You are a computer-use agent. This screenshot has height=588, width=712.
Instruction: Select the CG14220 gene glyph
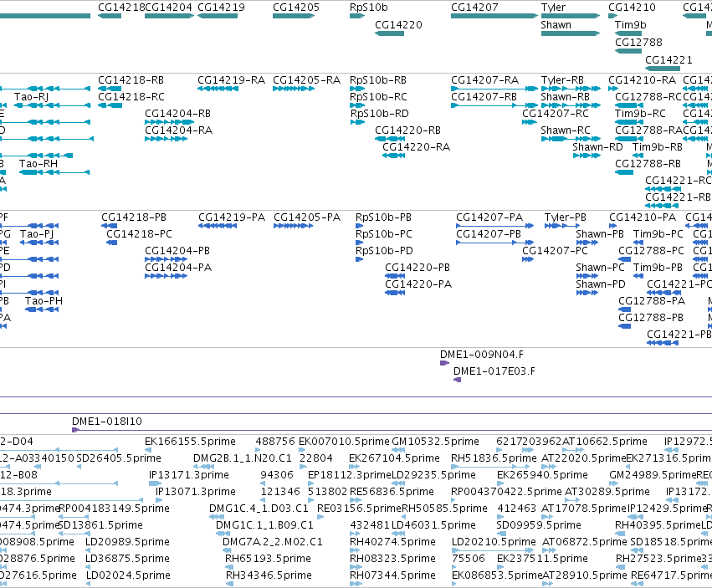point(389,33)
